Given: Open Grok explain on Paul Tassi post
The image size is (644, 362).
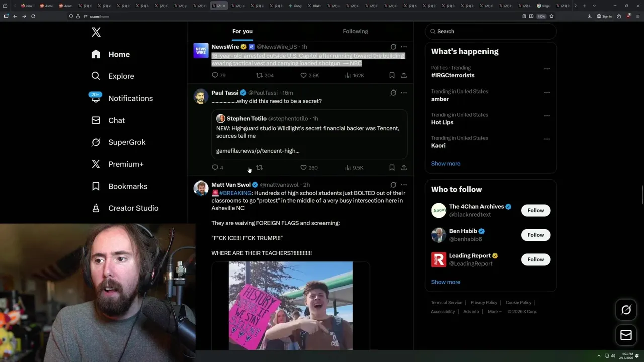Looking at the screenshot, I should pos(393,93).
